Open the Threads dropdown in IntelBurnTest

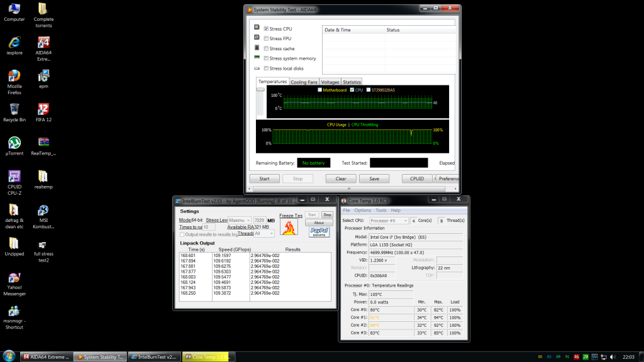tap(264, 233)
